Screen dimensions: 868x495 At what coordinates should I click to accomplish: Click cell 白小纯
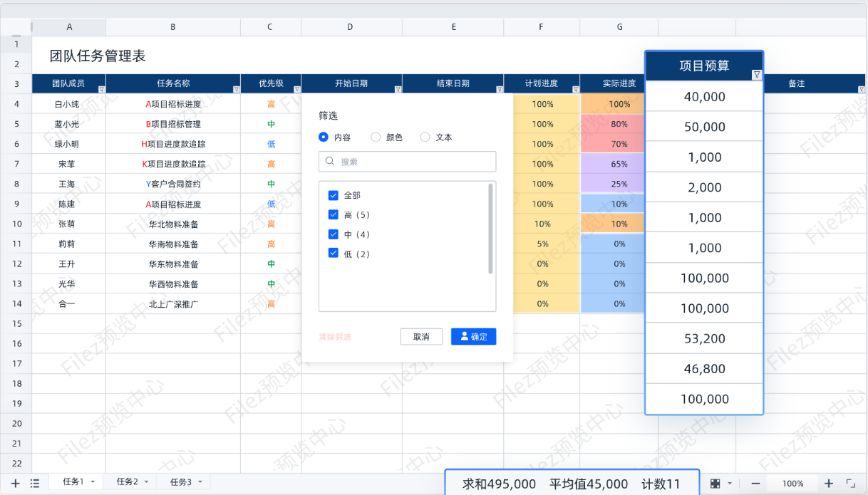coord(69,104)
